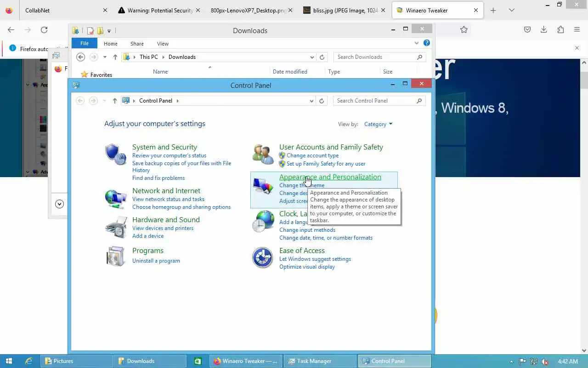
Task: Open Home ribbon tab in Downloads
Action: (x=111, y=44)
